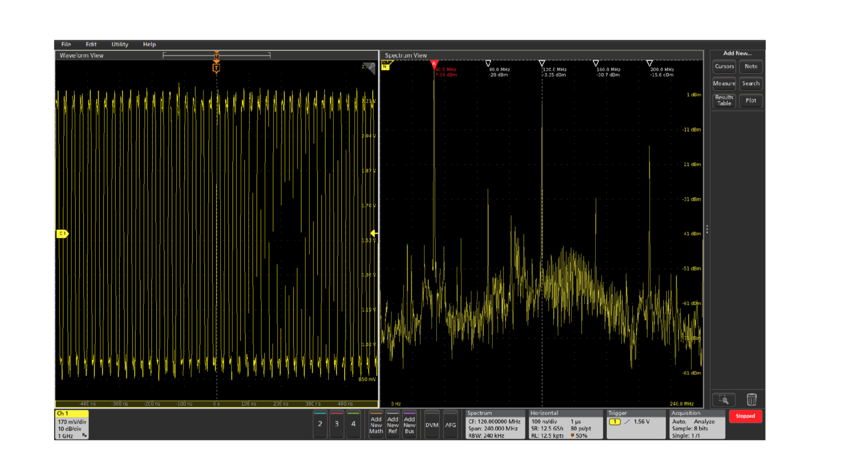Open the Horizontal settings badge
Viewport: 868px width, 458px height.
566,425
